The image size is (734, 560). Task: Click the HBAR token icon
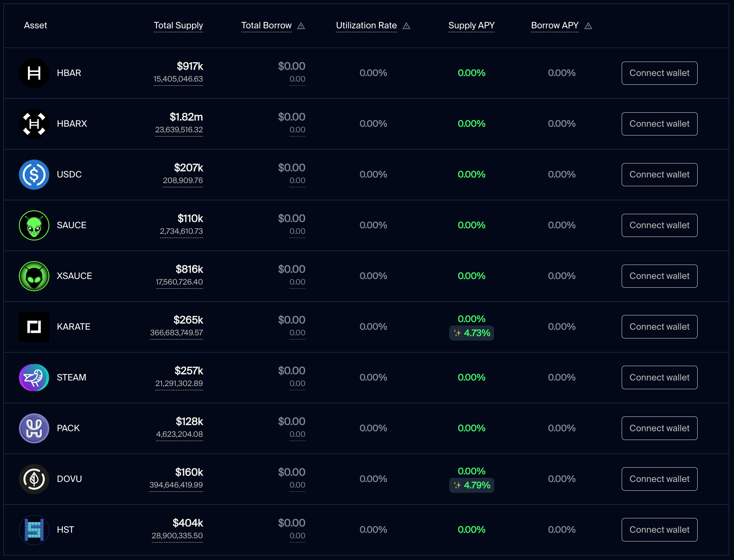point(34,73)
